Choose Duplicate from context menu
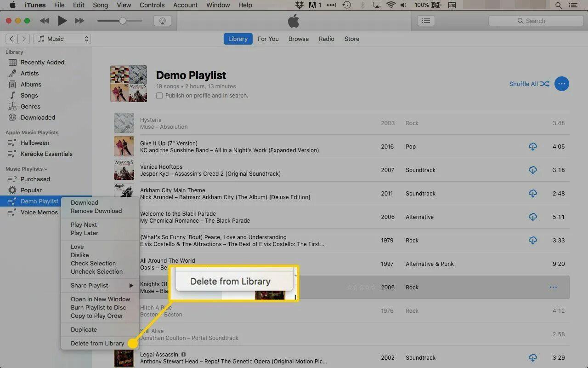Viewport: 588px width, 368px height. click(100, 330)
